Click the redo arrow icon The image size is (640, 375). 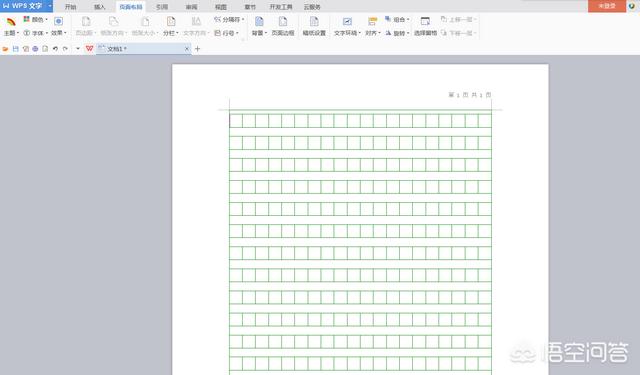65,49
